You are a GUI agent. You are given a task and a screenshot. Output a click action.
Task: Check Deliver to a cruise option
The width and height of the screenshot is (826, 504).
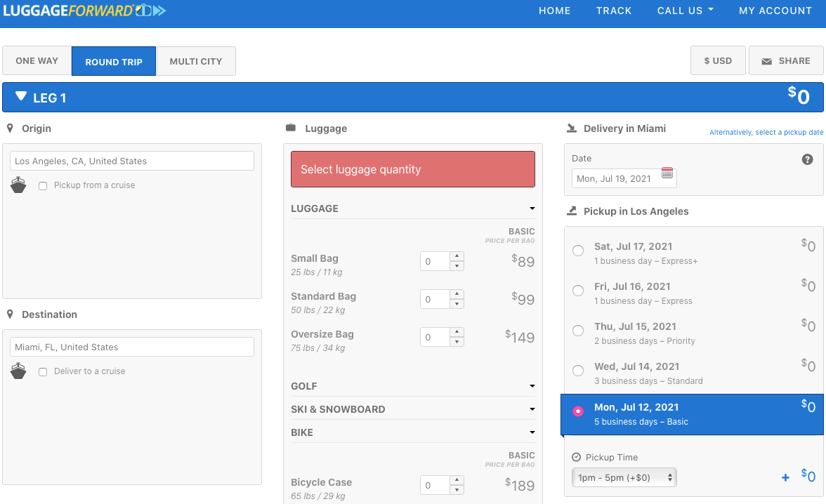43,372
